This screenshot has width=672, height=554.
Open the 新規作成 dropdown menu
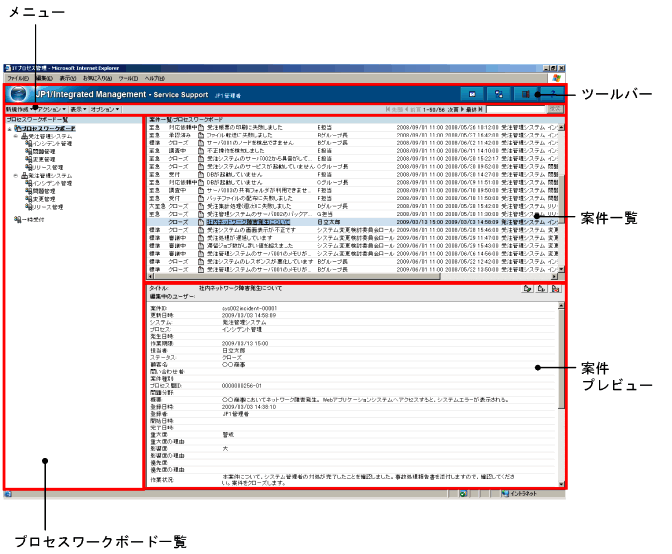coord(18,109)
